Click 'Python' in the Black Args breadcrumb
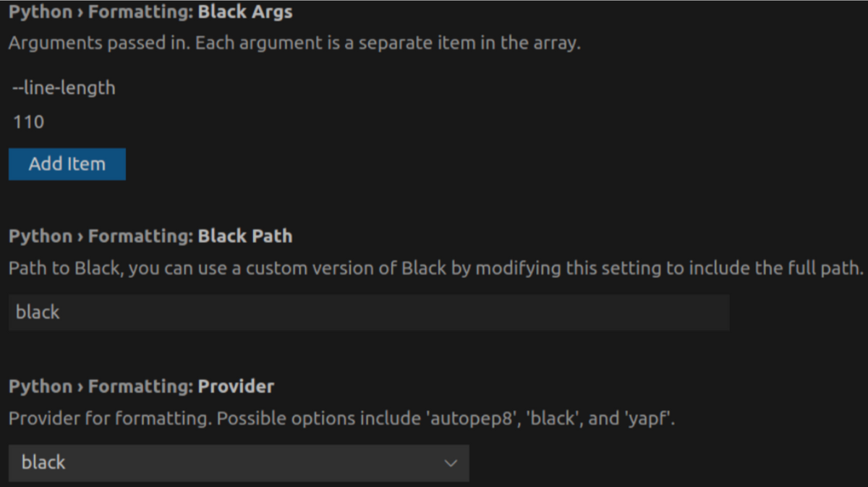868x487 pixels. (40, 12)
